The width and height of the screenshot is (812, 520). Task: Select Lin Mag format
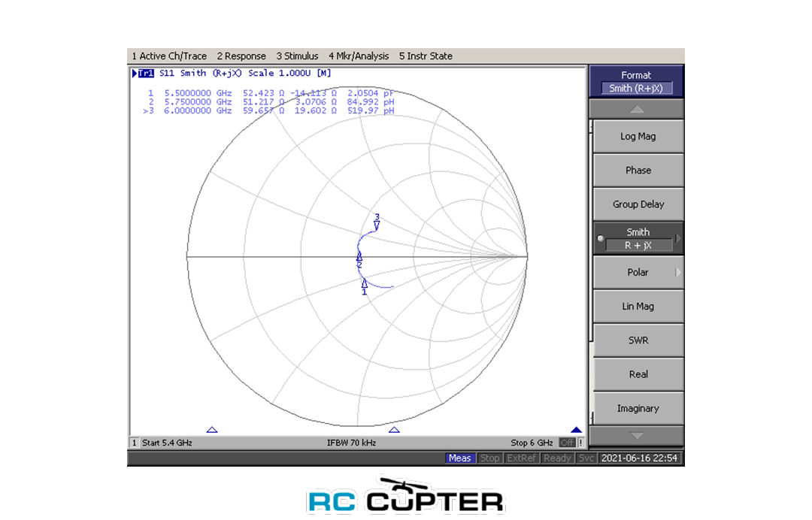638,307
